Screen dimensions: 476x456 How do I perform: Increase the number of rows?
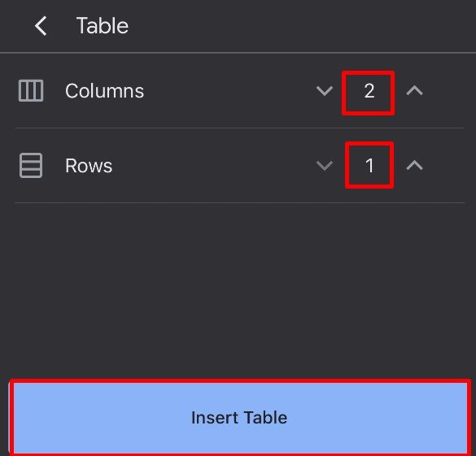pyautogui.click(x=414, y=165)
